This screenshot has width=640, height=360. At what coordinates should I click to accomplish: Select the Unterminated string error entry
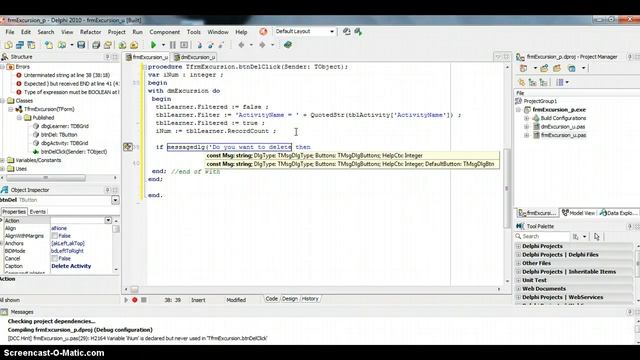(67, 75)
